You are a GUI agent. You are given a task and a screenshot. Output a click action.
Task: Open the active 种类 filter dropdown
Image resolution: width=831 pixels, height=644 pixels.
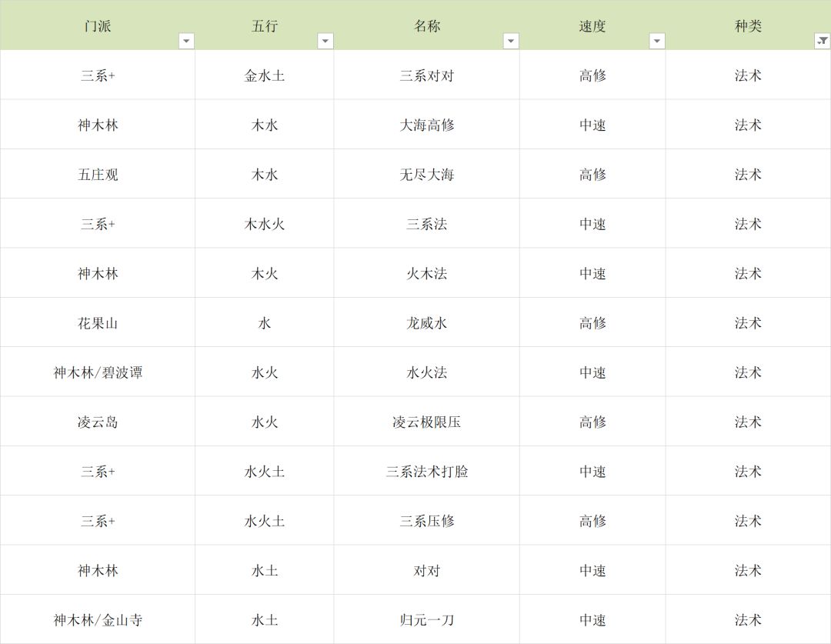pos(822,41)
